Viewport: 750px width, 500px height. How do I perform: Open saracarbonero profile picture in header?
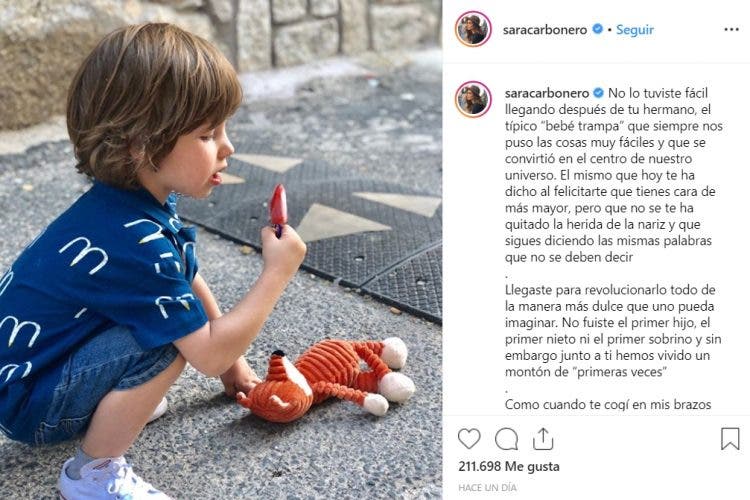(473, 29)
